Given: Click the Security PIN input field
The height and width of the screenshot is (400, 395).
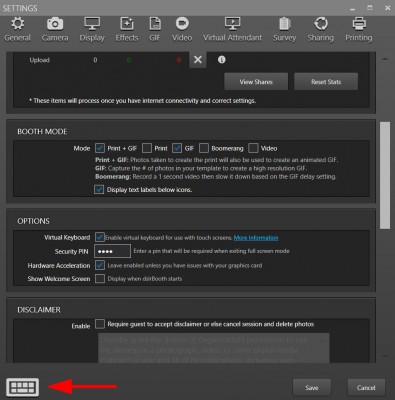Looking at the screenshot, I should [112, 251].
